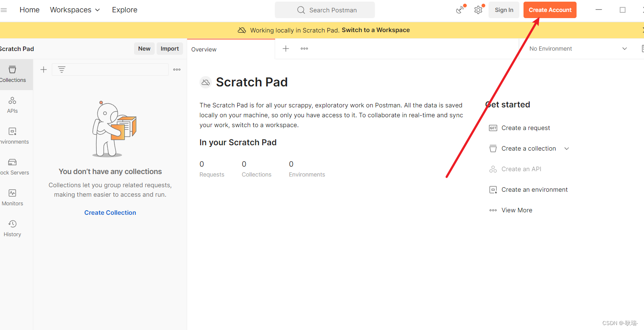The image size is (644, 330).
Task: Click the plus icon to add collection
Action: point(44,70)
